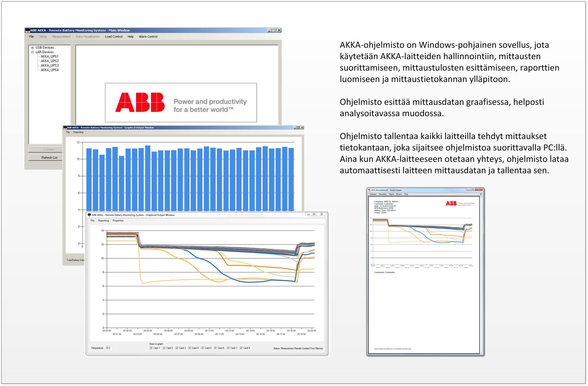Screen dimensions: 588x386
Task: Open Properties menu in line graph window
Action: coord(118,221)
